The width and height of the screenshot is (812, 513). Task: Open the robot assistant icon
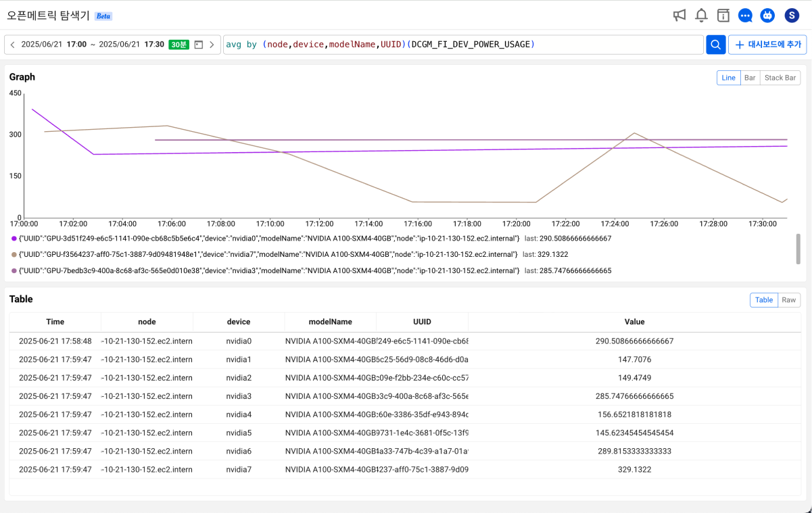click(x=767, y=15)
